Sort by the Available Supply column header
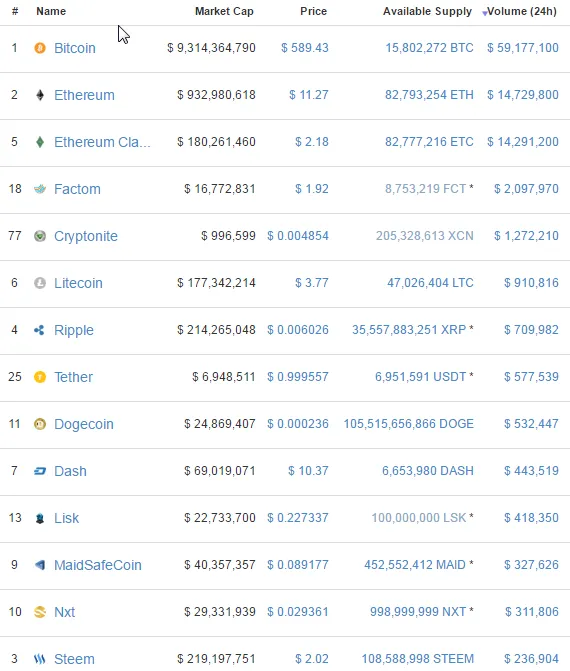 [427, 12]
